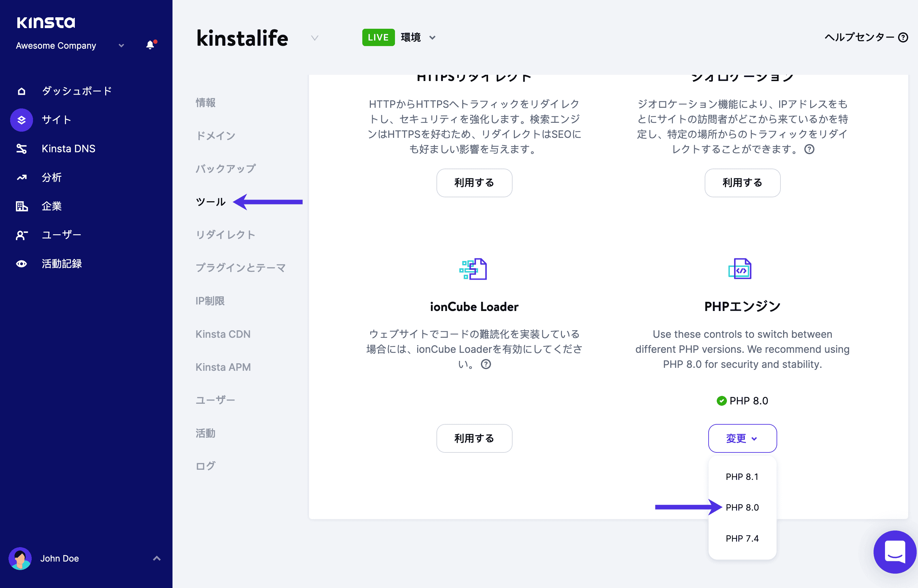Viewport: 918px width, 588px height.
Task: Open the 活動記録 activity log icon
Action: point(21,263)
